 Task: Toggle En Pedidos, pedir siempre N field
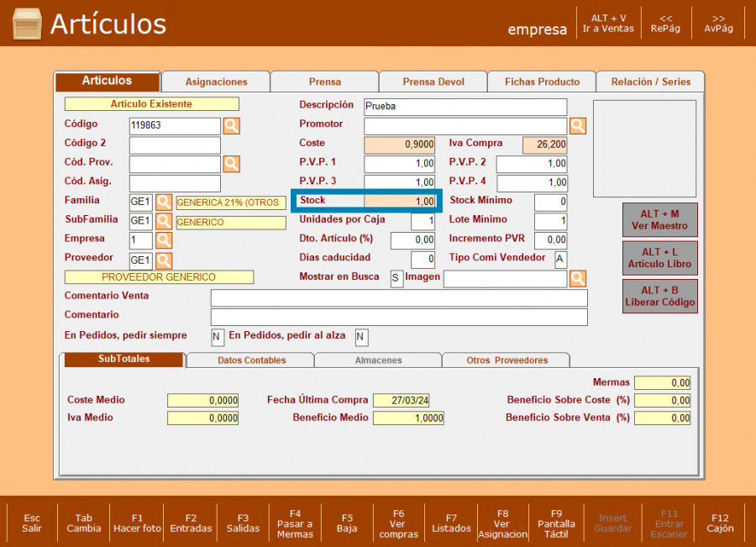tap(218, 337)
